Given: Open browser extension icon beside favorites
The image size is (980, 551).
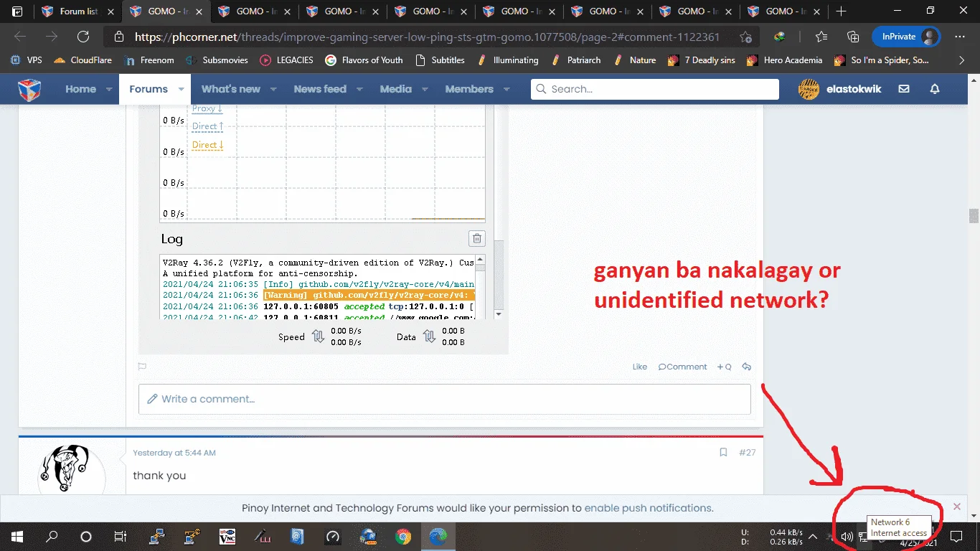Looking at the screenshot, I should pyautogui.click(x=779, y=37).
